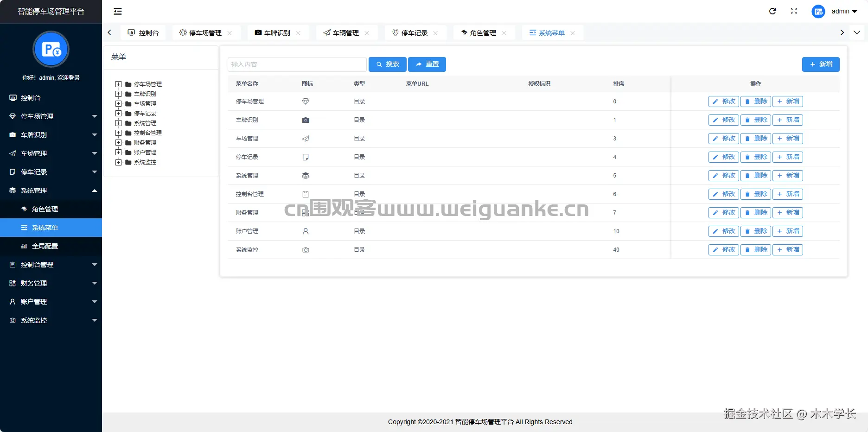Click the 排序 column header
Viewport: 868px width, 432px height.
coord(619,84)
